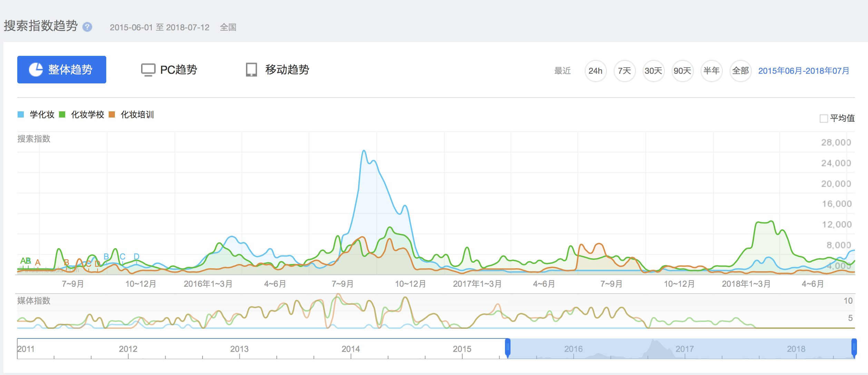Click the pie chart icon in 整体趋势

coord(36,70)
